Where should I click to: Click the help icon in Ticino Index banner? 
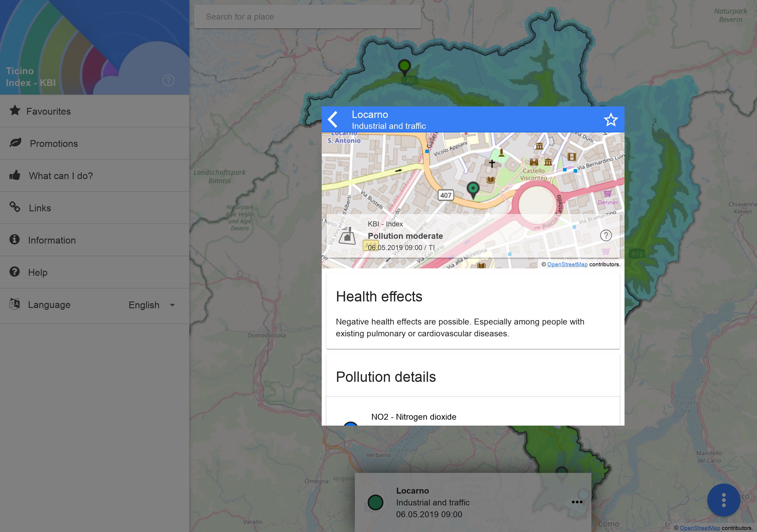point(168,80)
